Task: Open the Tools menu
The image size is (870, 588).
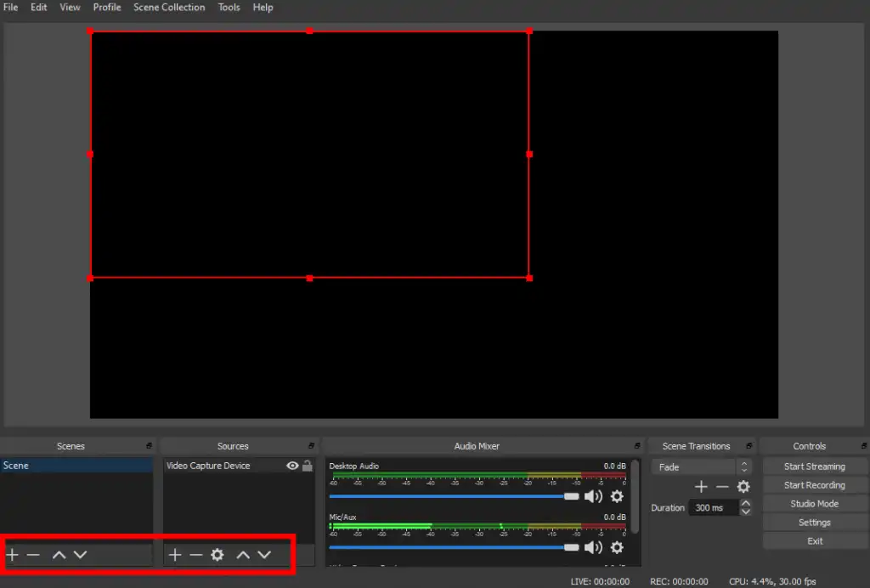Action: tap(229, 7)
